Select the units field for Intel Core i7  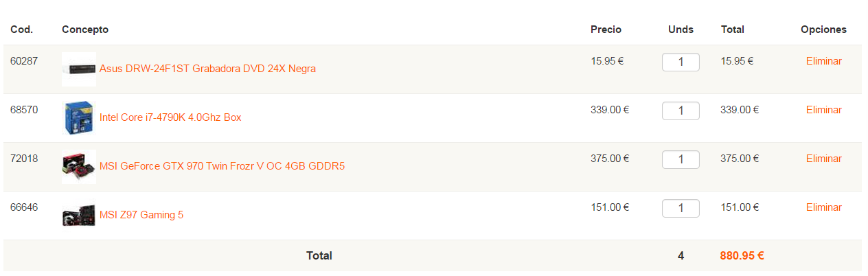point(681,111)
